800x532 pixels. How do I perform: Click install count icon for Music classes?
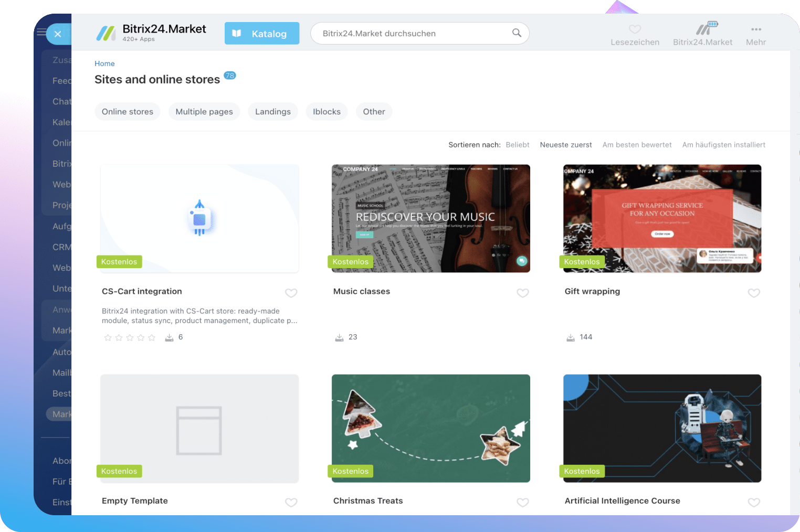[x=339, y=337]
